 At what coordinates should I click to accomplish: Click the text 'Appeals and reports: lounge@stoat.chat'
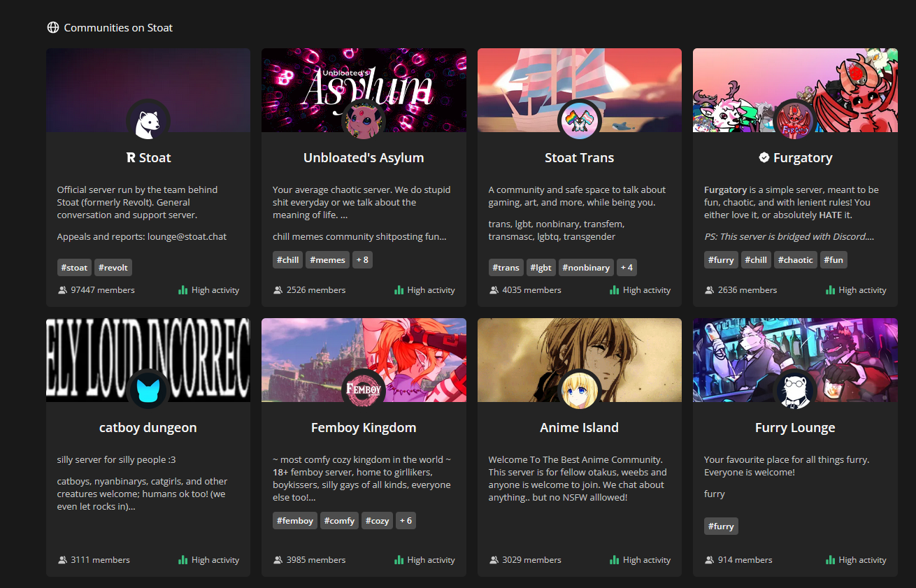pyautogui.click(x=142, y=236)
